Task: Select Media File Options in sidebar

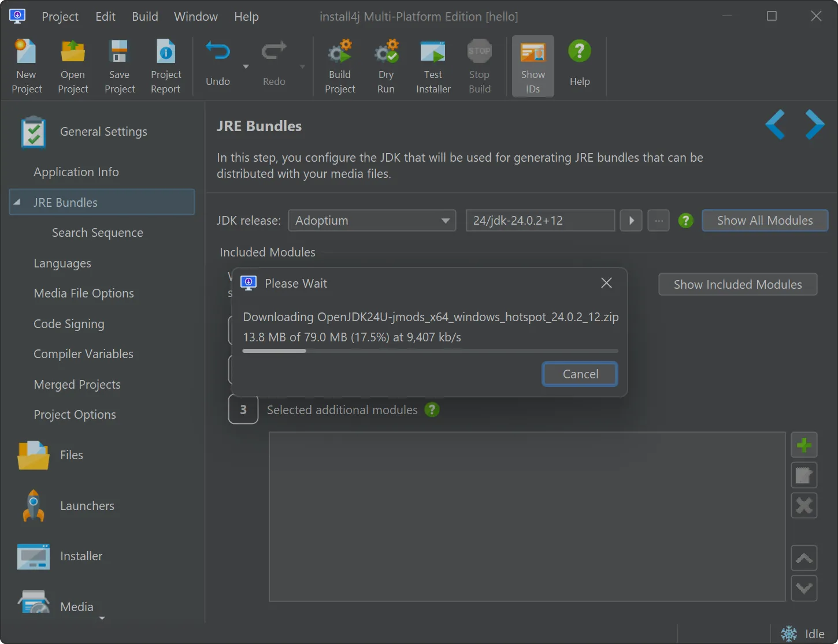Action: click(x=84, y=293)
